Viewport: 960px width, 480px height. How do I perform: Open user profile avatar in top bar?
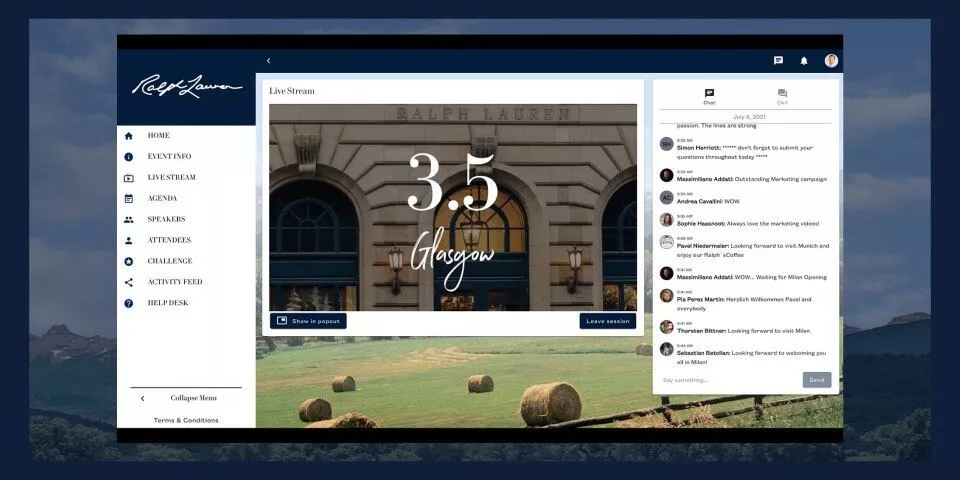(x=831, y=61)
